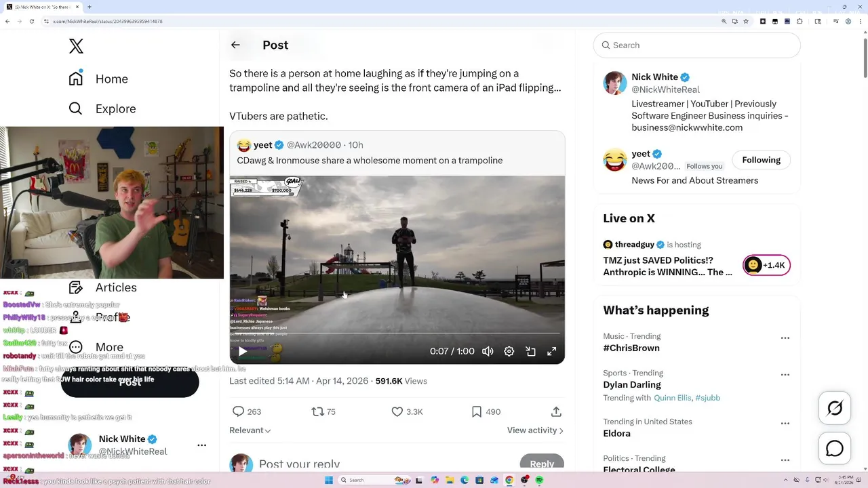Open video settings gear icon
Screen dimensions: 868x488
tap(509, 351)
